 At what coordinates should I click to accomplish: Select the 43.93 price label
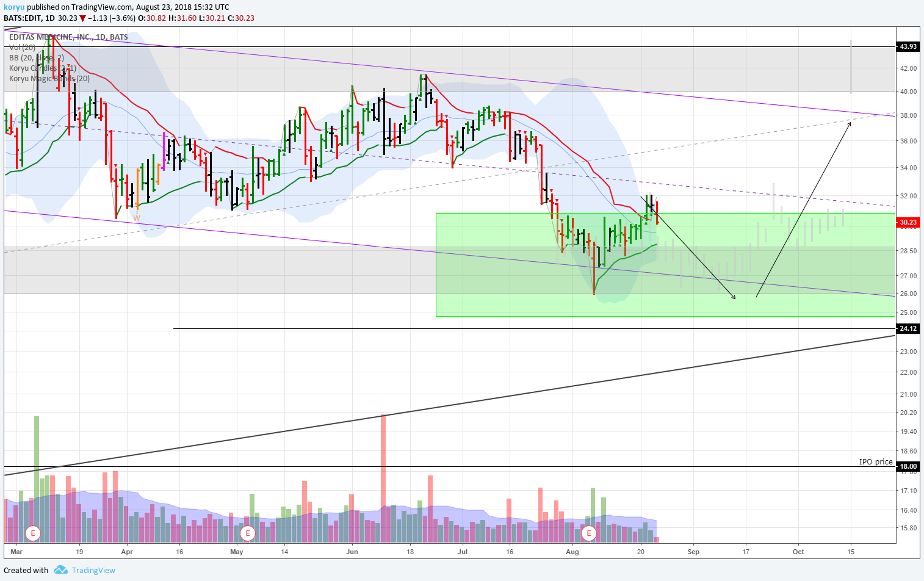[908, 46]
